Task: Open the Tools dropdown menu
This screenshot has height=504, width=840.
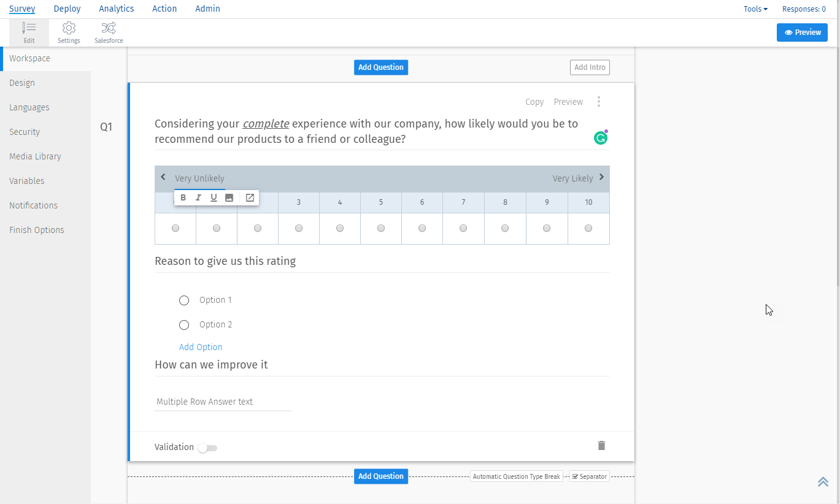Action: pos(755,9)
